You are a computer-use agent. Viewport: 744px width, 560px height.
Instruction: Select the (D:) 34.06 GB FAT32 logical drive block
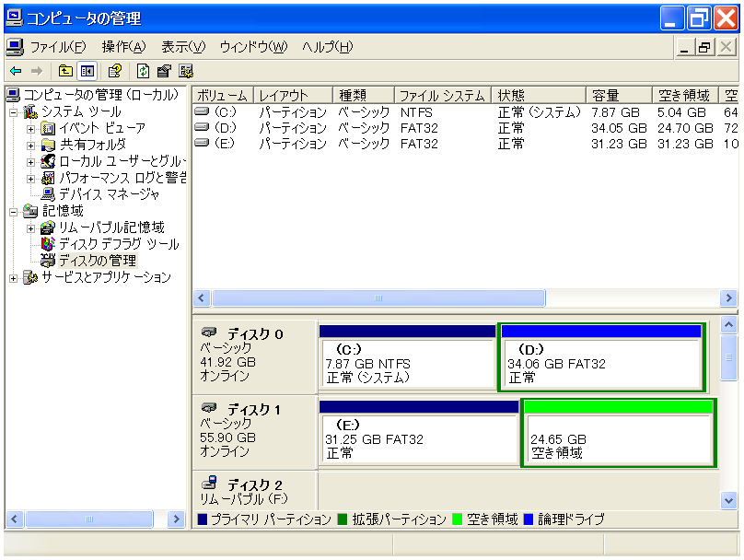click(601, 357)
